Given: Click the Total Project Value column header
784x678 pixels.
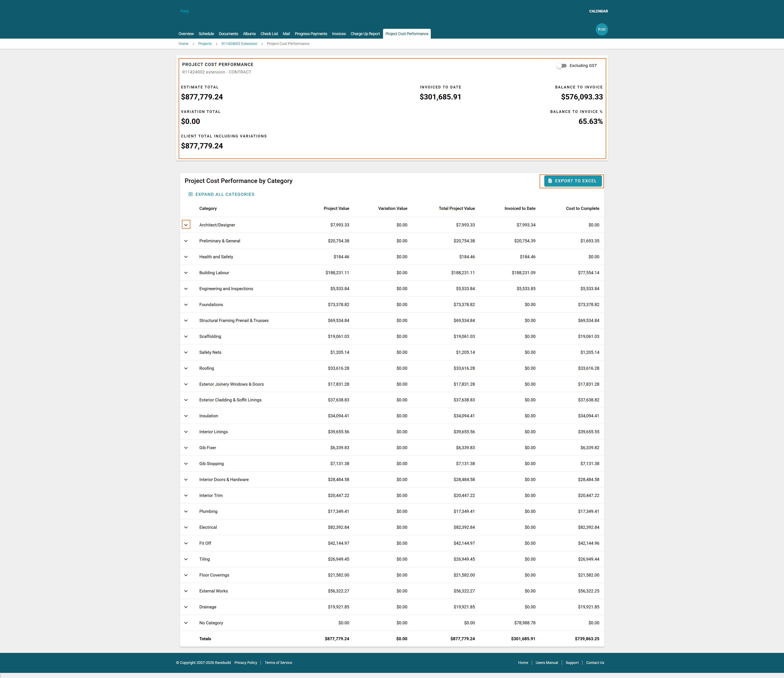Looking at the screenshot, I should pos(457,208).
